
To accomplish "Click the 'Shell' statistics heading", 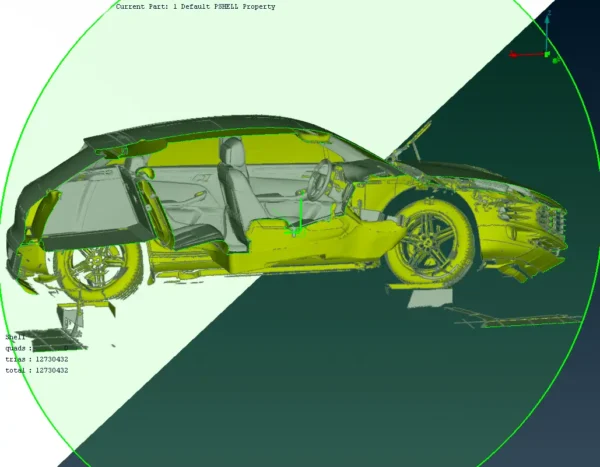I will click(15, 337).
